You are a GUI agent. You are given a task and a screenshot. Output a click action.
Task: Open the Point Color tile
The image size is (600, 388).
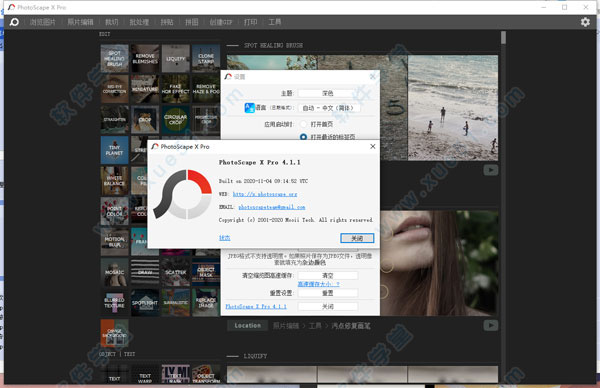pyautogui.click(x=114, y=211)
